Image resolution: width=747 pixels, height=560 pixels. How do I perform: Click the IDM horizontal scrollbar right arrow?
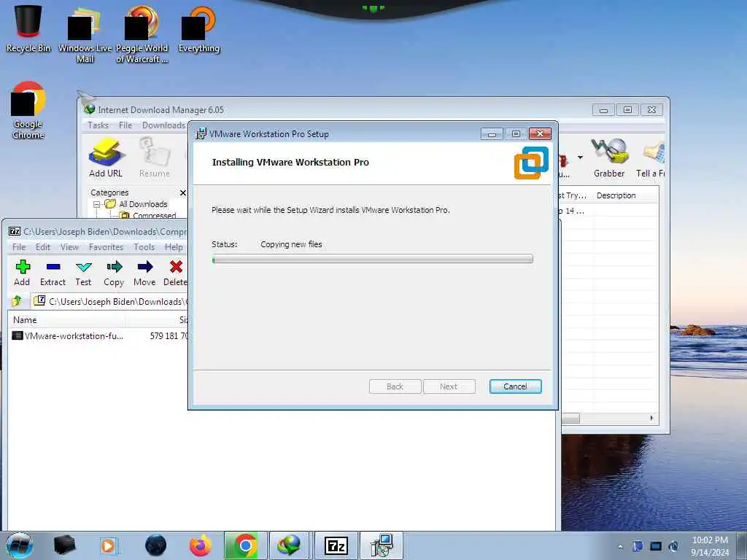pyautogui.click(x=651, y=418)
